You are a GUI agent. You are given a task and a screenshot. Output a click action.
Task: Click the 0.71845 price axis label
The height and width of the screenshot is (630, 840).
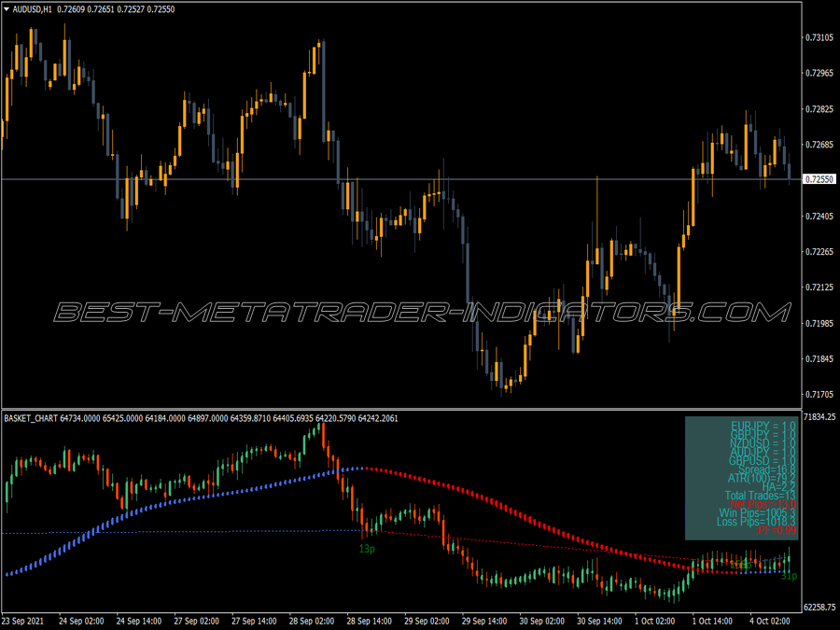pos(819,359)
